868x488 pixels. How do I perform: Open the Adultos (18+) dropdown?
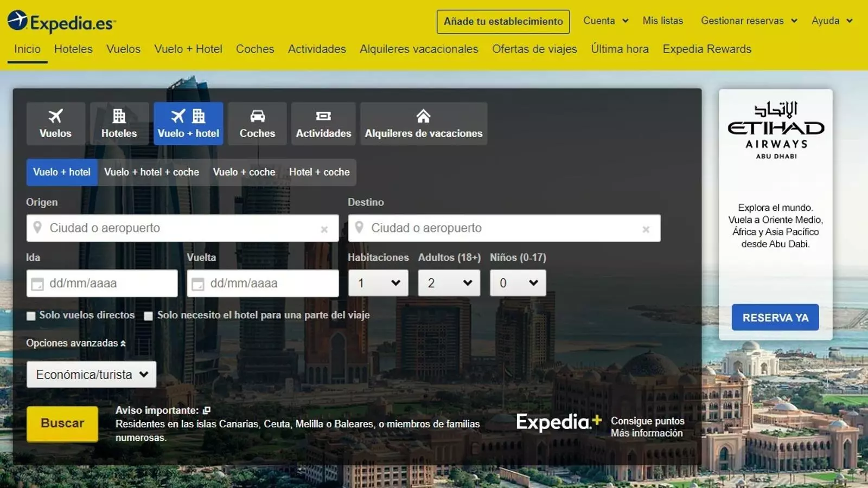coord(449,283)
